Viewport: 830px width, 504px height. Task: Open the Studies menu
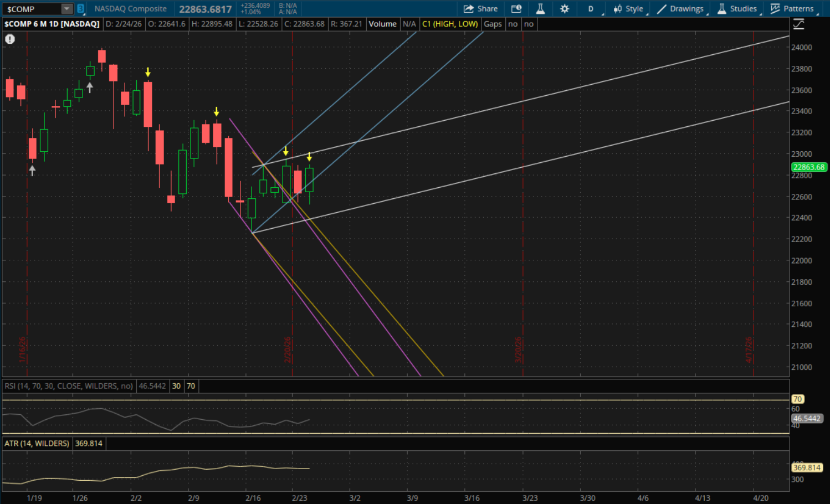coord(737,9)
